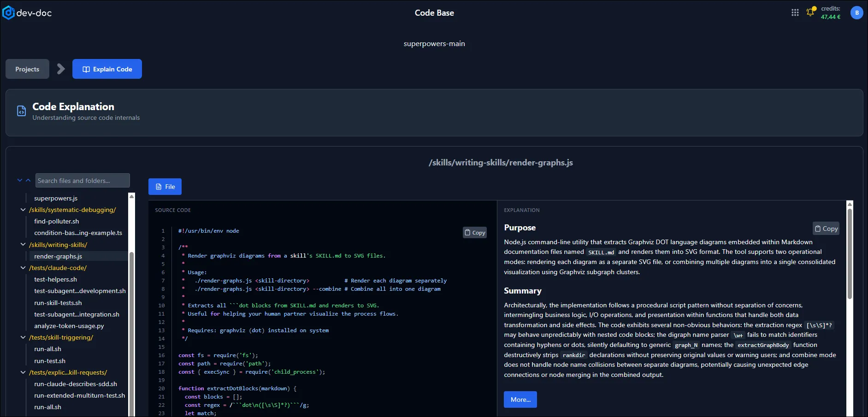Open run-claude-describes-sdd.sh file
The width and height of the screenshot is (868, 417).
(x=75, y=384)
